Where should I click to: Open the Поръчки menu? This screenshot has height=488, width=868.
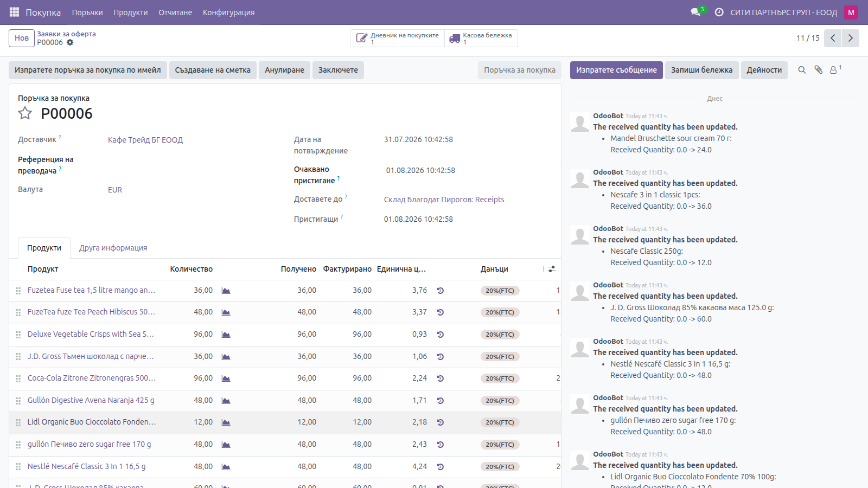pyautogui.click(x=87, y=12)
